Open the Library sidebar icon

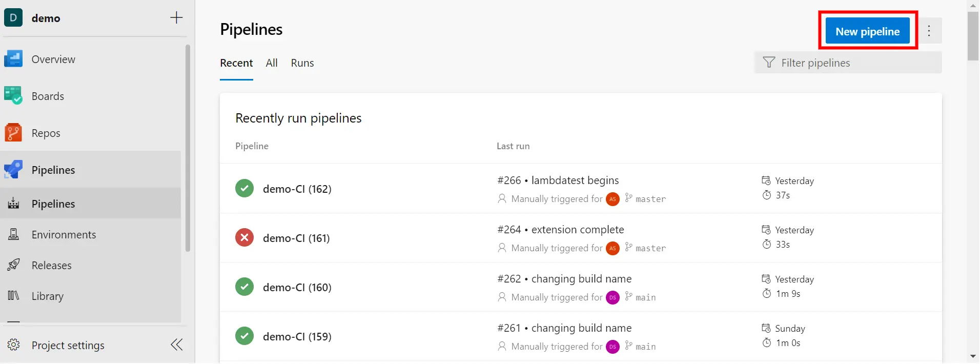click(x=13, y=296)
